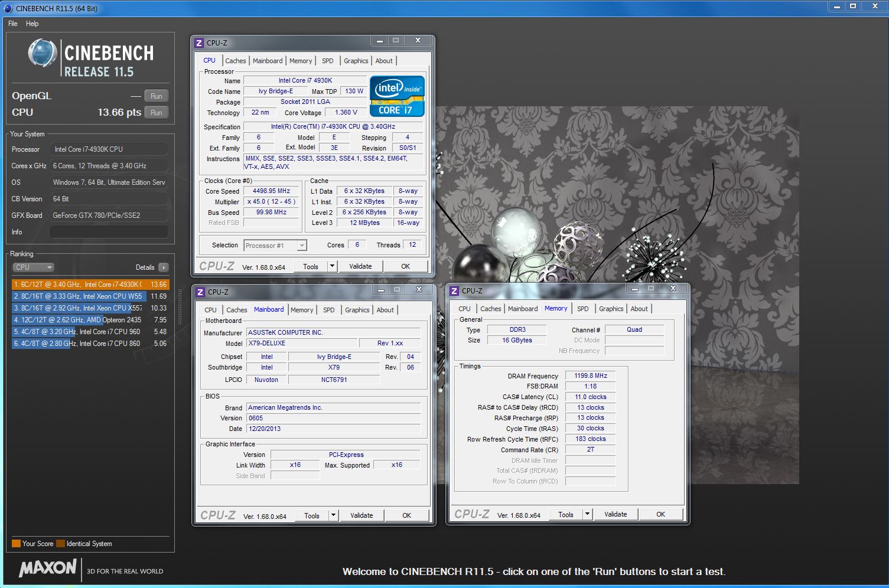Select ranking row Intel Core i7 CPU 960

click(90, 332)
